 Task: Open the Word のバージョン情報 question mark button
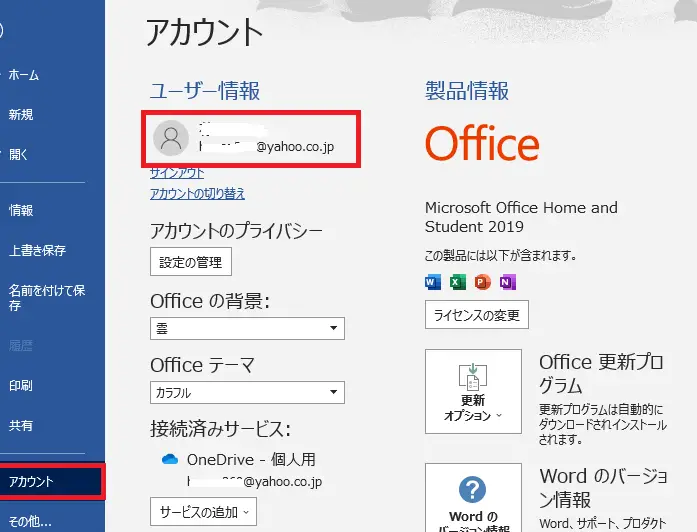point(473,497)
